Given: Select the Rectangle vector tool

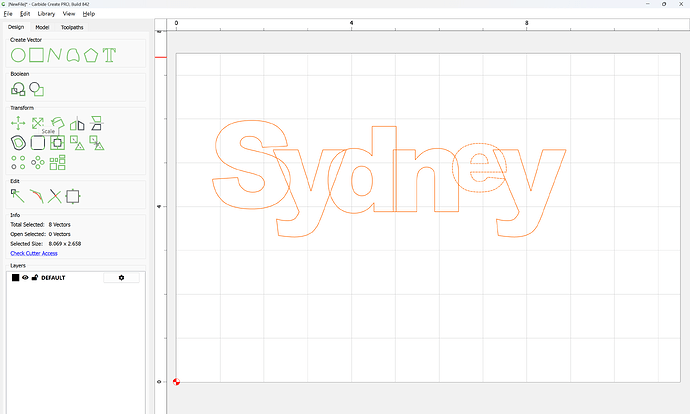Looking at the screenshot, I should point(35,54).
